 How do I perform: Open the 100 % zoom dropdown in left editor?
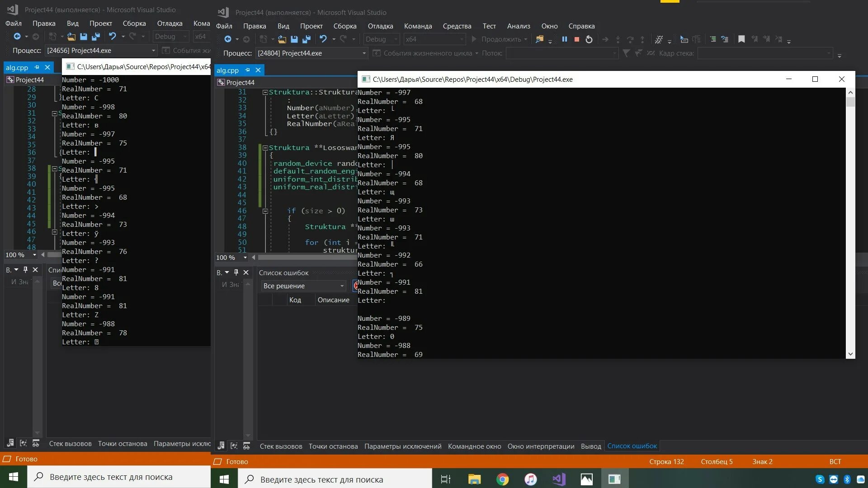(21, 255)
